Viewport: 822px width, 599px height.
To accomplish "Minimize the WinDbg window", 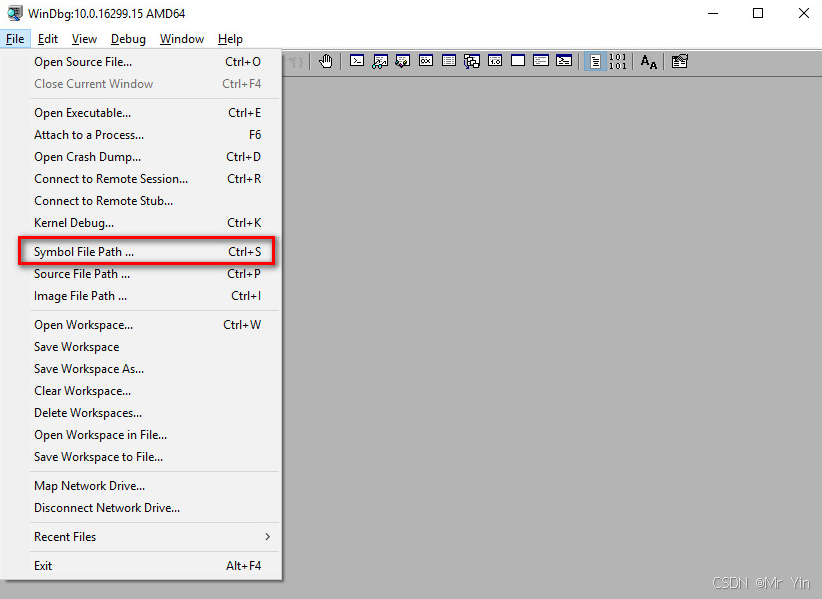I will (x=713, y=13).
